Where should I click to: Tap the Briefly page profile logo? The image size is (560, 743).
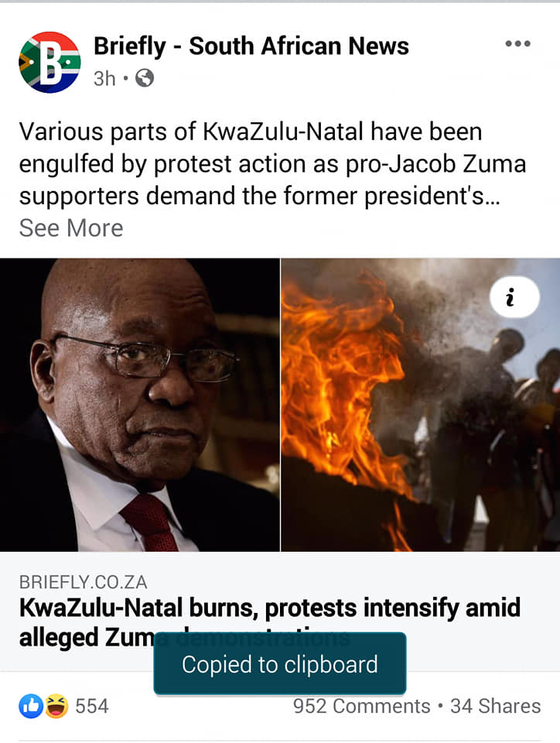point(50,62)
